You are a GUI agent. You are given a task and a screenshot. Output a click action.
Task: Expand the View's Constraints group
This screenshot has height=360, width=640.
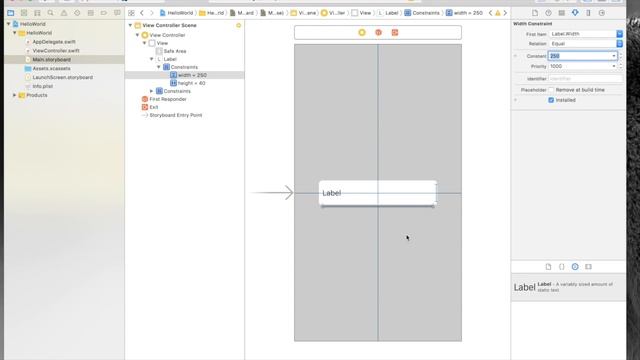point(151,91)
